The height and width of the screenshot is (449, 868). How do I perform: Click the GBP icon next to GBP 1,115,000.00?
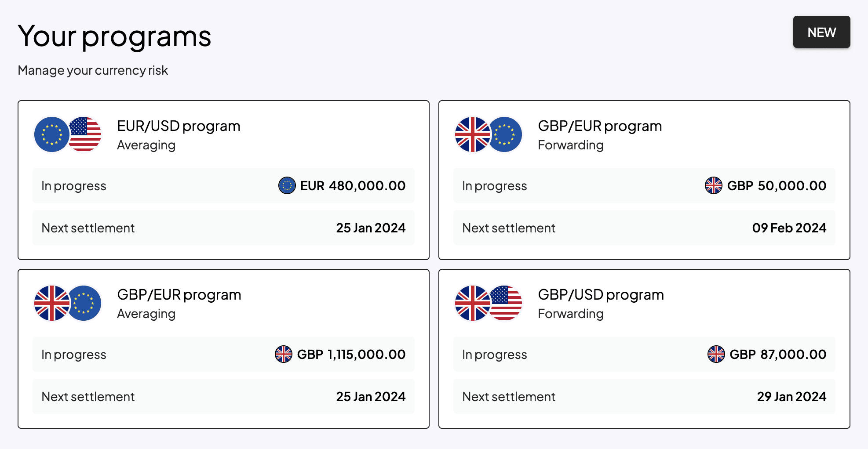click(284, 354)
